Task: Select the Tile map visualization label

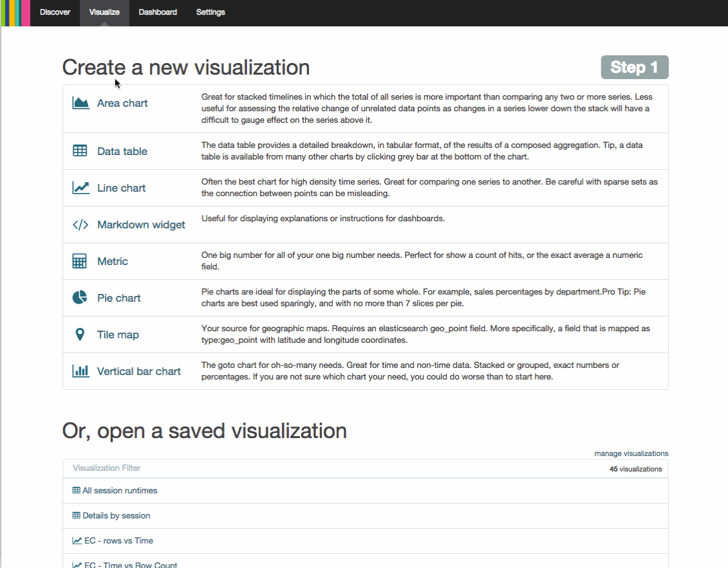Action: pos(118,334)
